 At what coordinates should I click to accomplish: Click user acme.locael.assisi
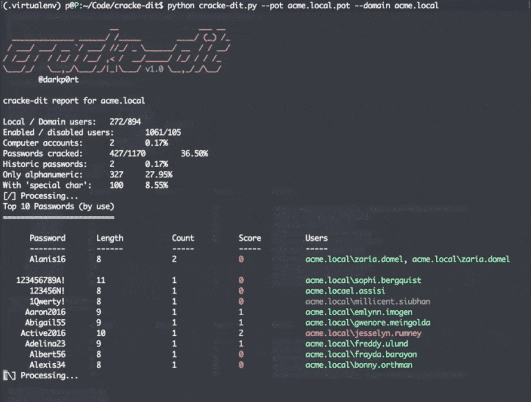pos(345,291)
